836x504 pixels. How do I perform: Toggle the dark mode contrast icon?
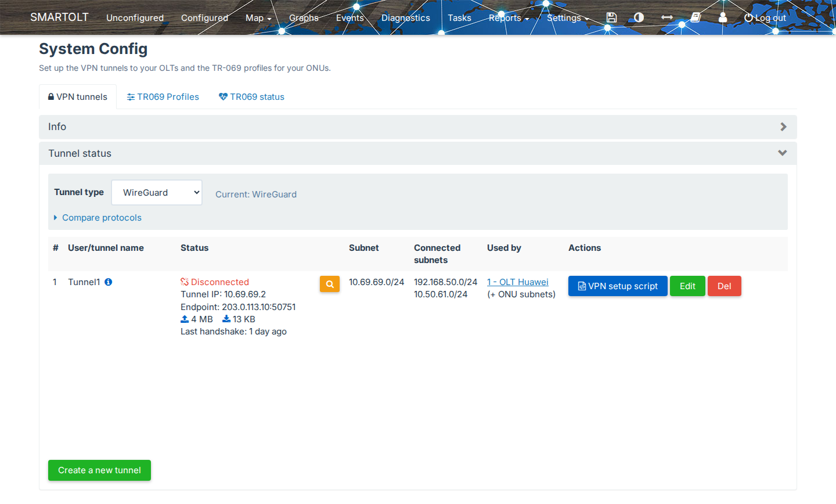coord(639,17)
